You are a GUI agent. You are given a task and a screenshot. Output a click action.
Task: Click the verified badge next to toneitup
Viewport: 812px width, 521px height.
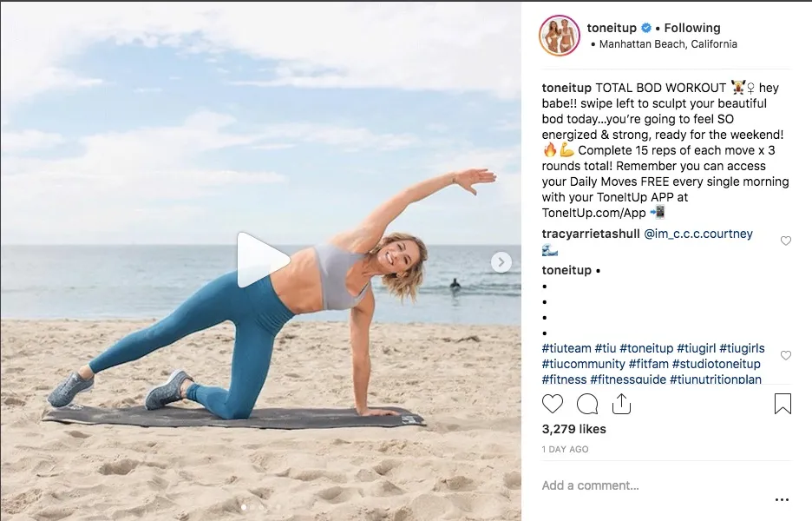tap(645, 27)
